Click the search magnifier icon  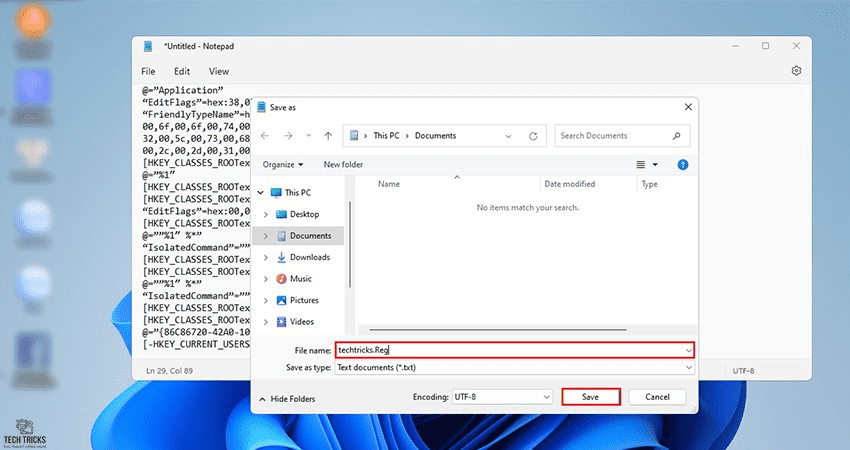pyautogui.click(x=677, y=136)
